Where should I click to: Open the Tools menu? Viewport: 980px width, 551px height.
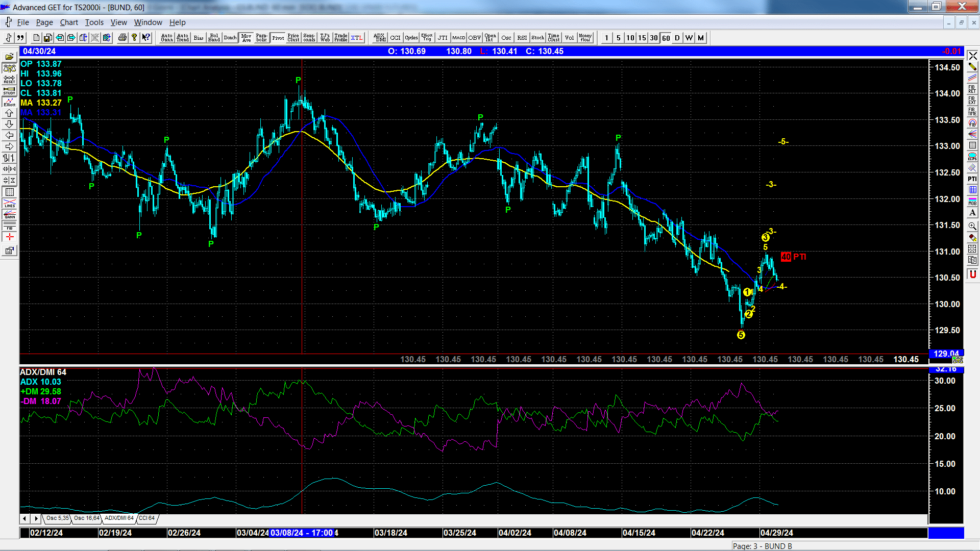coord(94,22)
